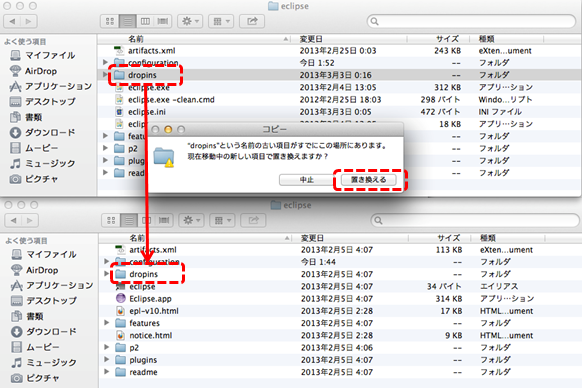The width and height of the screenshot is (582, 388).
Task: Expand p2 folder in bottom window
Action: click(x=107, y=347)
